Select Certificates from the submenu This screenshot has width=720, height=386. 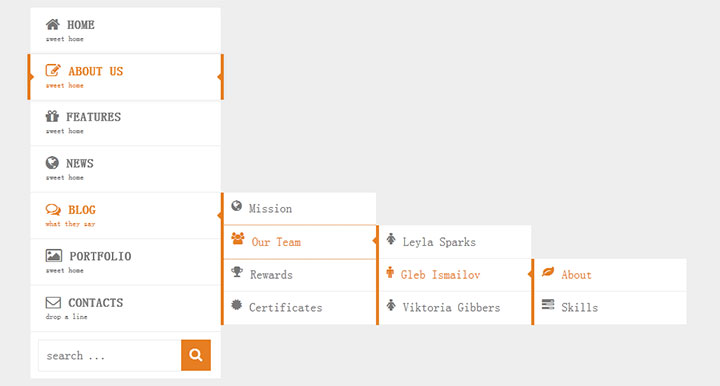[x=299, y=308]
